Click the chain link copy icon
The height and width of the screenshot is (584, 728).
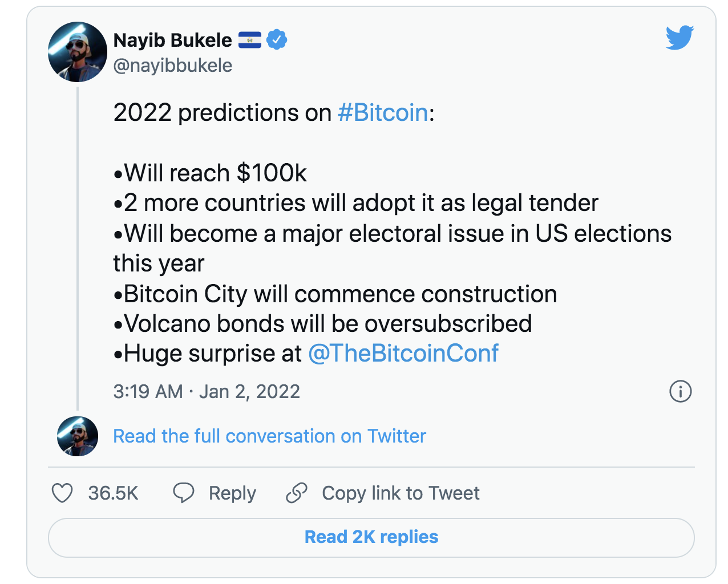pos(297,493)
